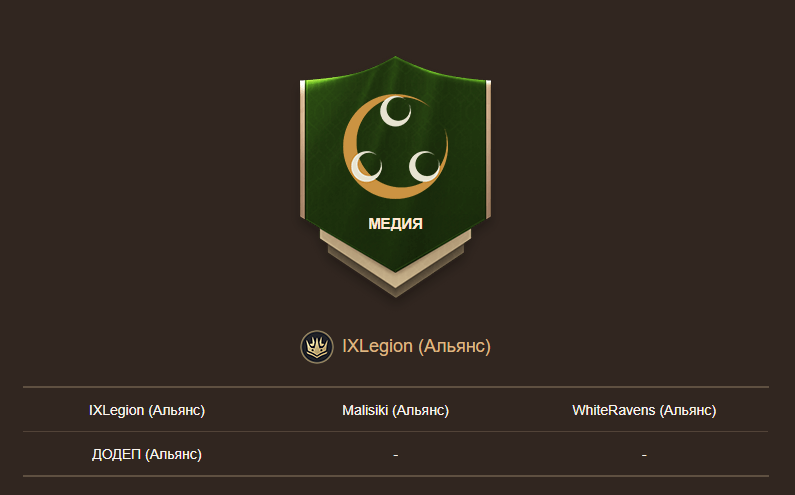Click the large golden crescent ring
This screenshot has width=795, height=495.
[x=395, y=146]
